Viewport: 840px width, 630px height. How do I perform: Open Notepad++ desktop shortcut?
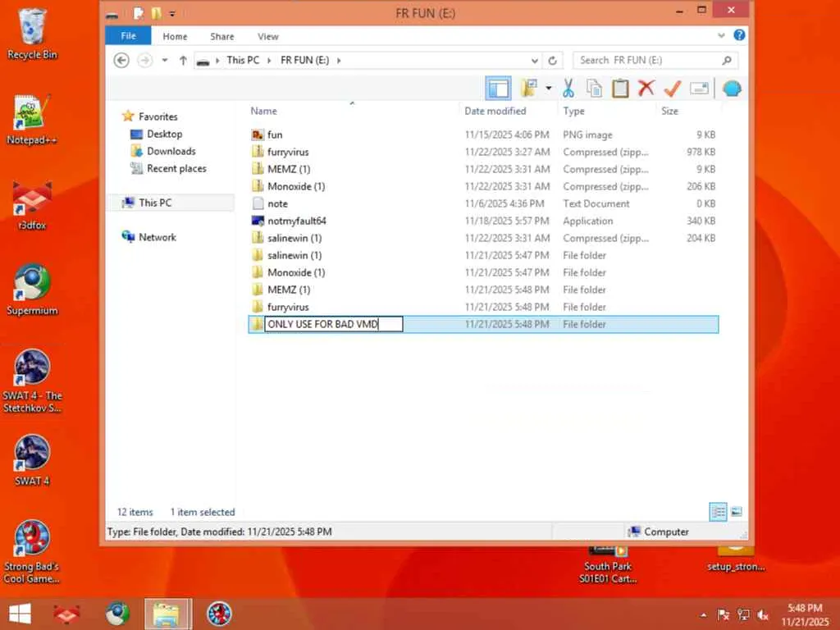coord(32,120)
